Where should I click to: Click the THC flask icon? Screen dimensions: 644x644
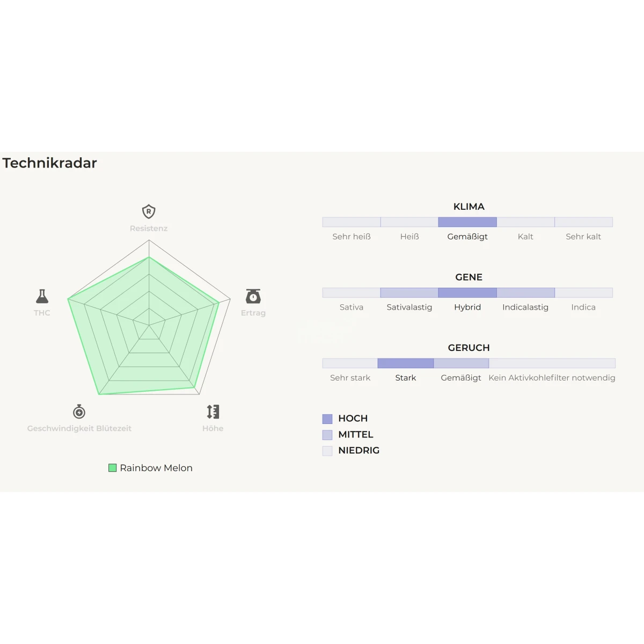pos(42,296)
